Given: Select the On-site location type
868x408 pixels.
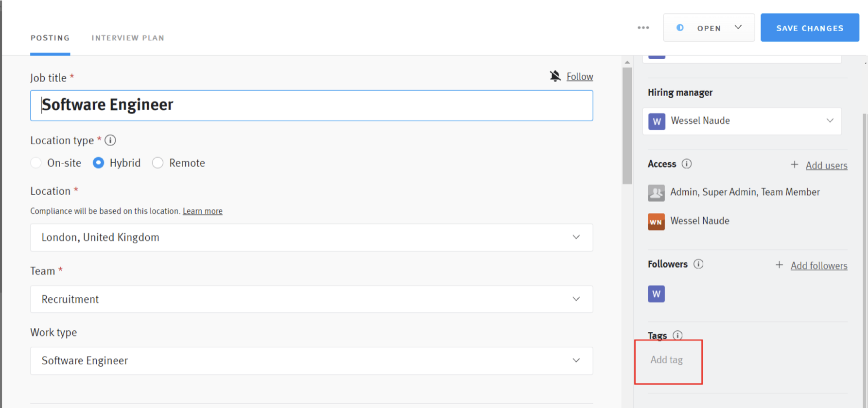Looking at the screenshot, I should coord(35,163).
